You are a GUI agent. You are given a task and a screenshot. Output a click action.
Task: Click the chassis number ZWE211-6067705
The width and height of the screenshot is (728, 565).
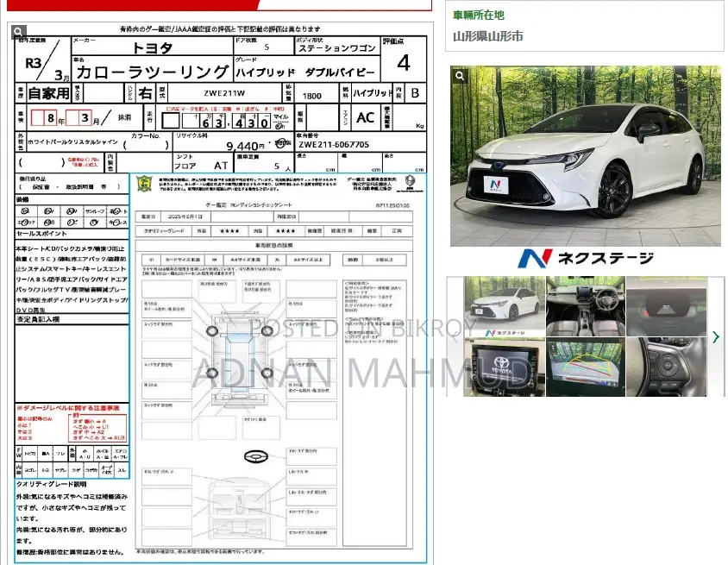click(333, 144)
